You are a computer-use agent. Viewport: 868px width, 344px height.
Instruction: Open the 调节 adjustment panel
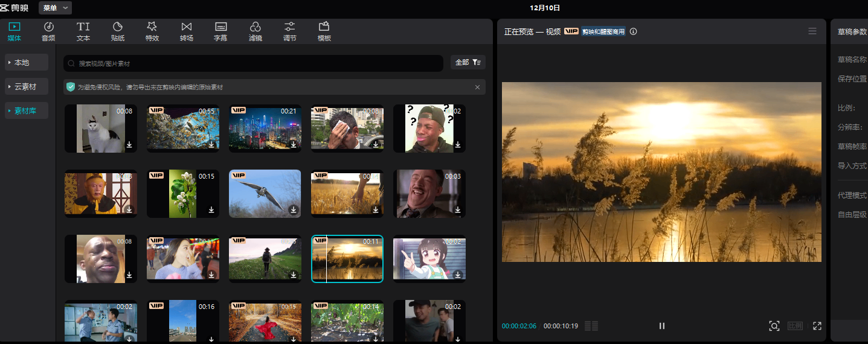[290, 31]
